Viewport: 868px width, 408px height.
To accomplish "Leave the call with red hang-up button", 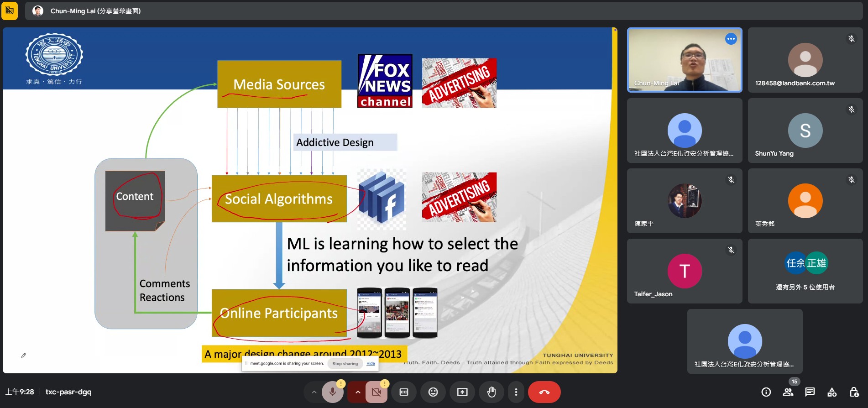I will pos(544,392).
